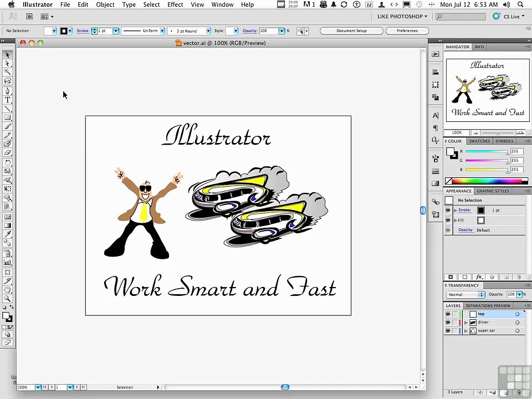Image resolution: width=532 pixels, height=399 pixels.
Task: Select the Zoom magnifier tool
Action: pos(7,299)
